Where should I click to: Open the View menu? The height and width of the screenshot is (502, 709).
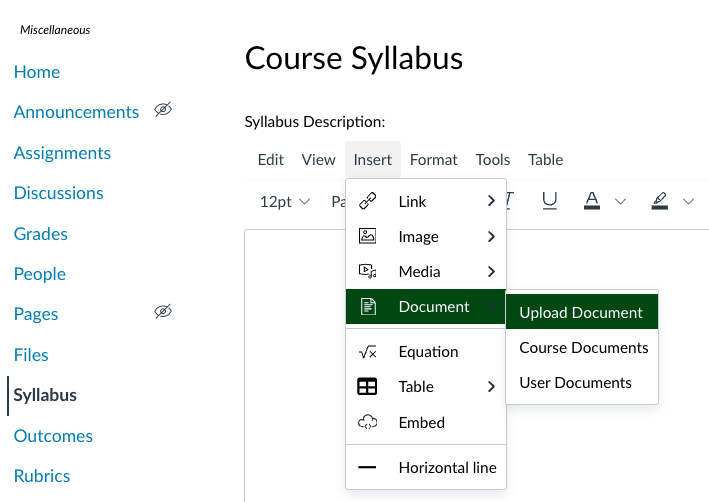pyautogui.click(x=318, y=160)
